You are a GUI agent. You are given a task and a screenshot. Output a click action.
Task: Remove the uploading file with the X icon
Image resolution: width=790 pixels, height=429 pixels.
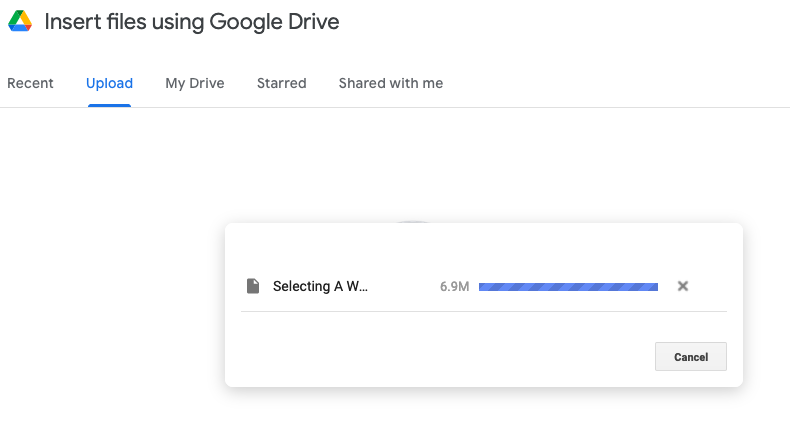[683, 286]
